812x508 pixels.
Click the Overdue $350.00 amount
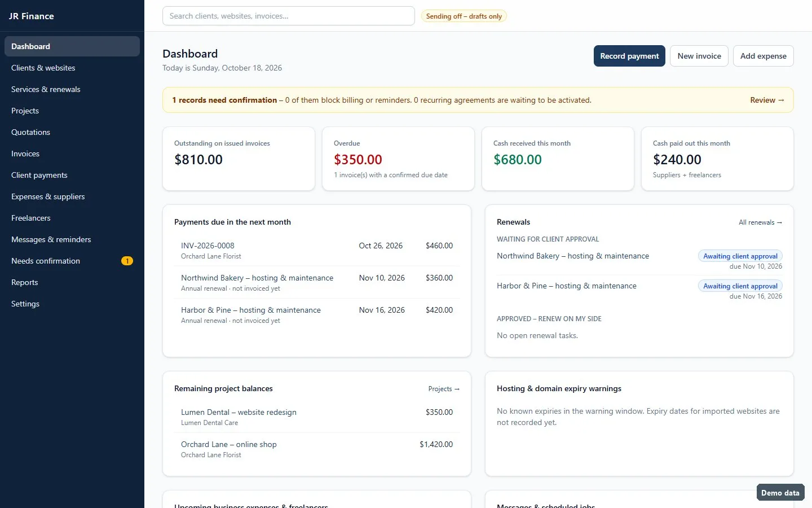[x=358, y=160]
